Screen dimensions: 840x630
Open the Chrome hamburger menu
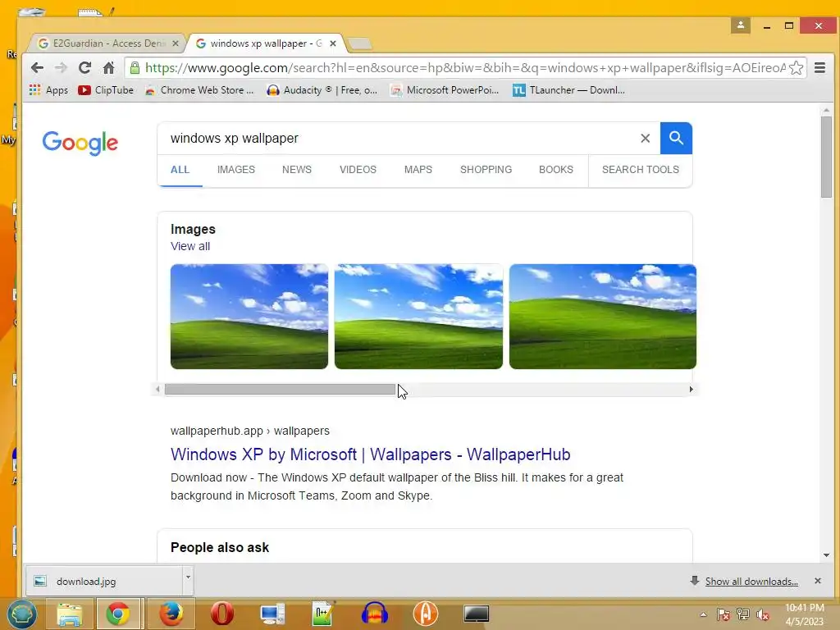[x=819, y=68]
